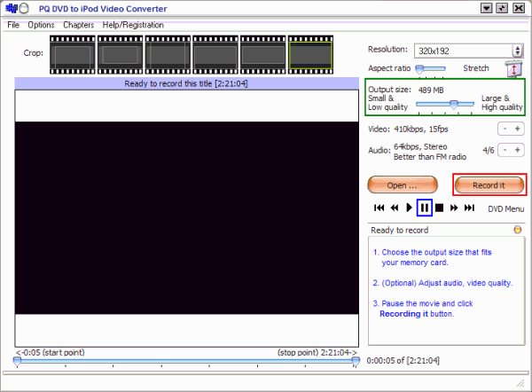
Task: Click the '489 MB' output size value
Action: coord(431,90)
